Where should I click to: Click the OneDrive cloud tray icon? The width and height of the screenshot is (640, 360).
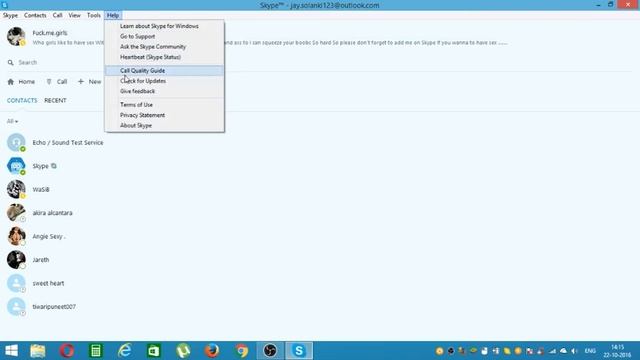(x=564, y=351)
